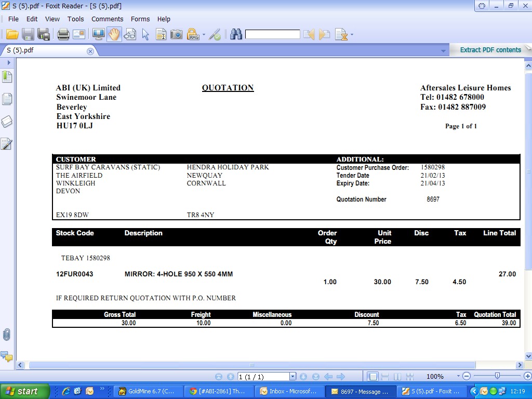
Task: Open the Comments panel in sidebar
Action: (x=7, y=356)
